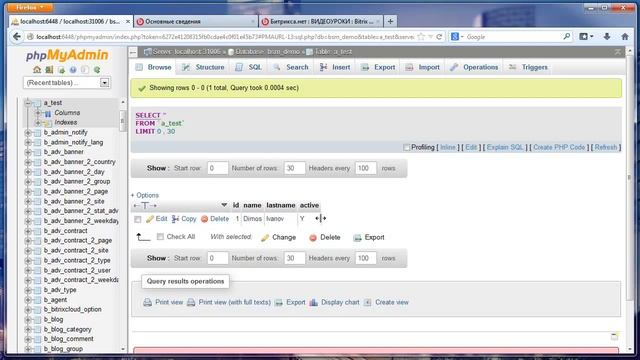Open the Insert tab
640x360 pixels.
coord(335,67)
